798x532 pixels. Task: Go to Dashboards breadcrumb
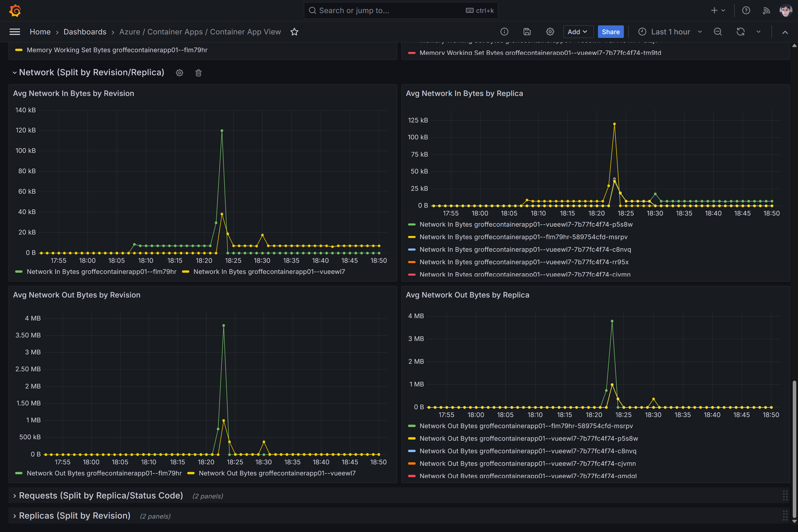coord(85,32)
